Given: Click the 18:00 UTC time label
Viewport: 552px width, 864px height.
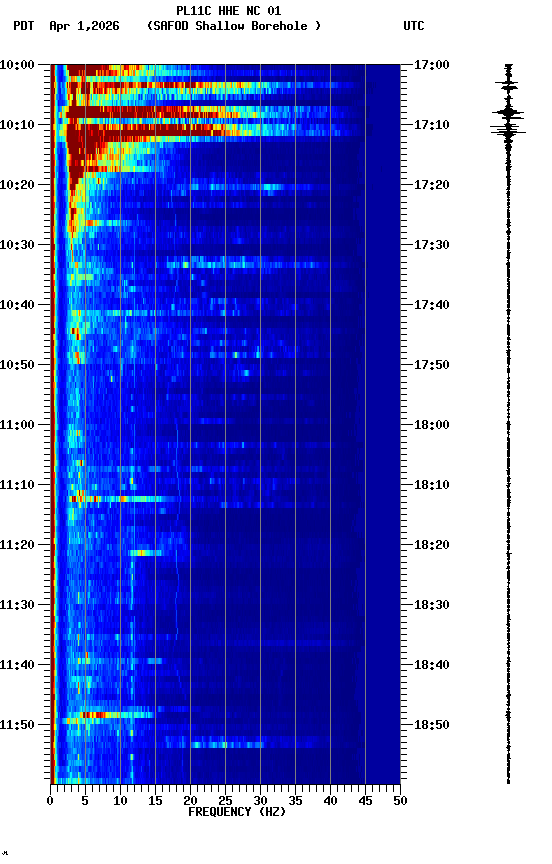Looking at the screenshot, I should 432,425.
